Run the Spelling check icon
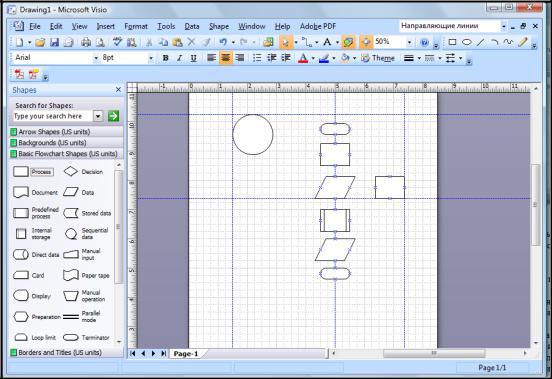552x379 pixels. [117, 43]
